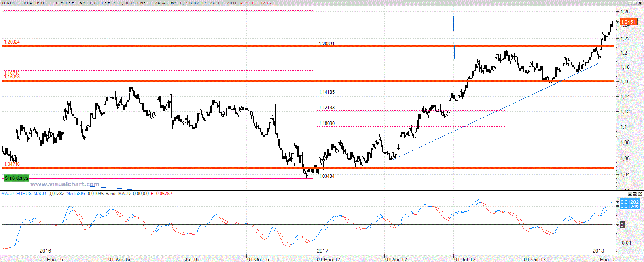Click the green 'Sin órdenes' button
The height and width of the screenshot is (262, 644).
tap(16, 178)
